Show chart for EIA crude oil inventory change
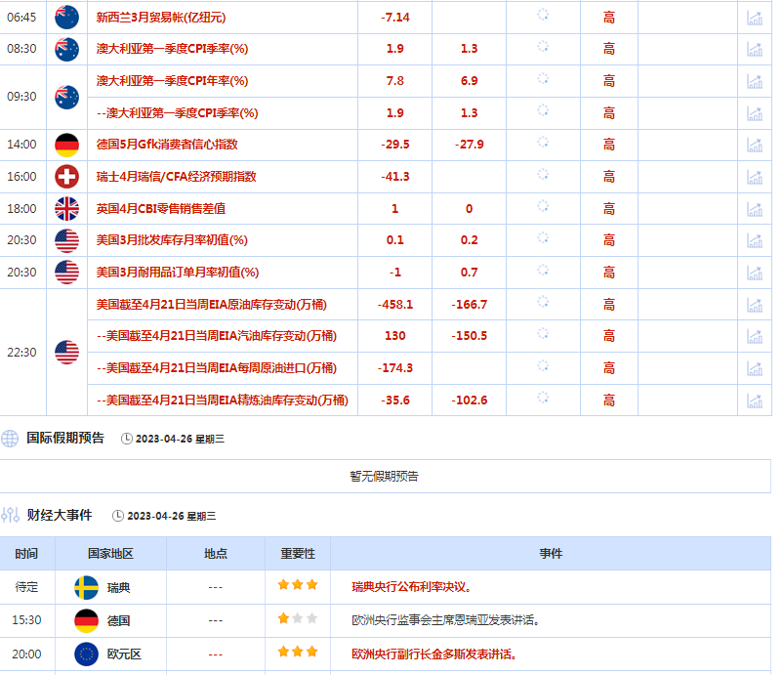This screenshot has width=784, height=675. coord(754,305)
